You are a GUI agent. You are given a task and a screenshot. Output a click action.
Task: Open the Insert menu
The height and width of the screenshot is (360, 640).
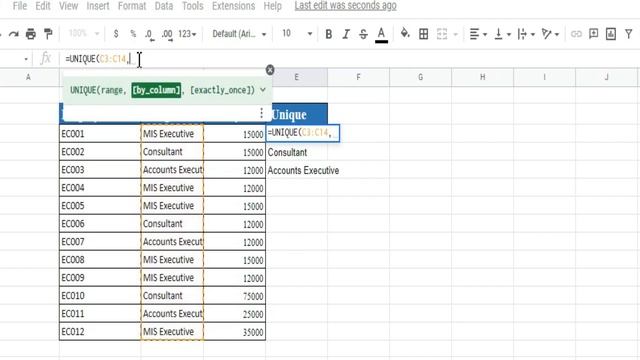(x=98, y=6)
